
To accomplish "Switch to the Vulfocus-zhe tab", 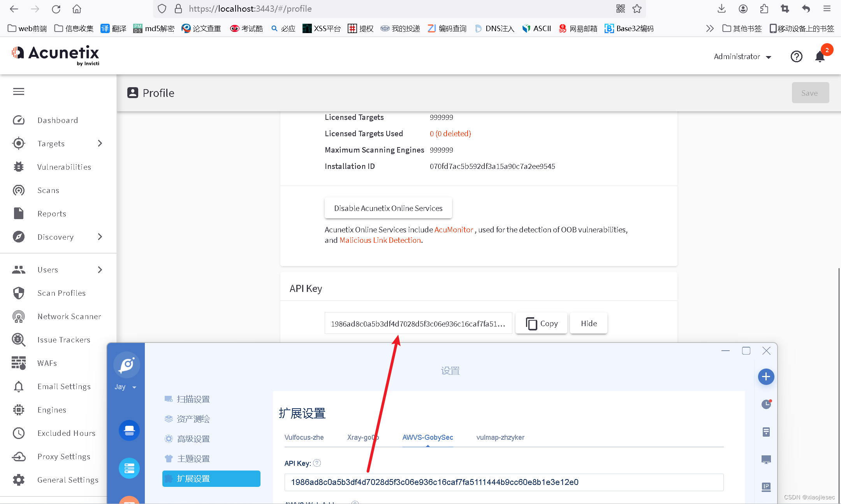I will [304, 437].
